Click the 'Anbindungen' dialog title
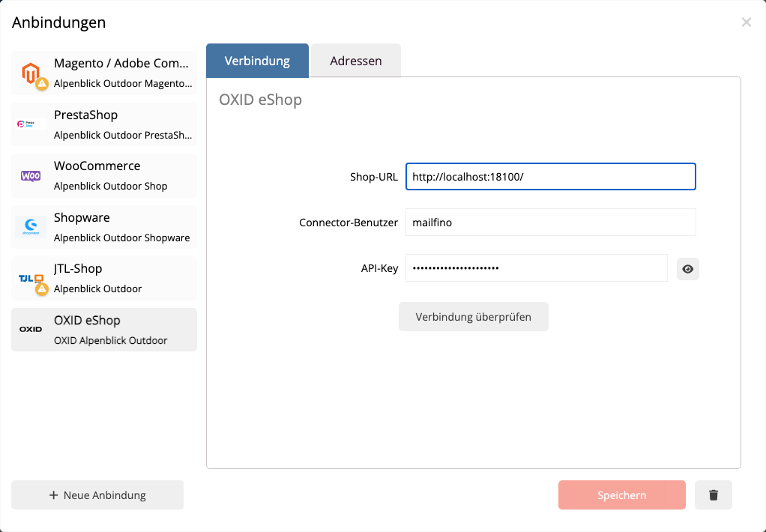Image resolution: width=766 pixels, height=532 pixels. (58, 22)
